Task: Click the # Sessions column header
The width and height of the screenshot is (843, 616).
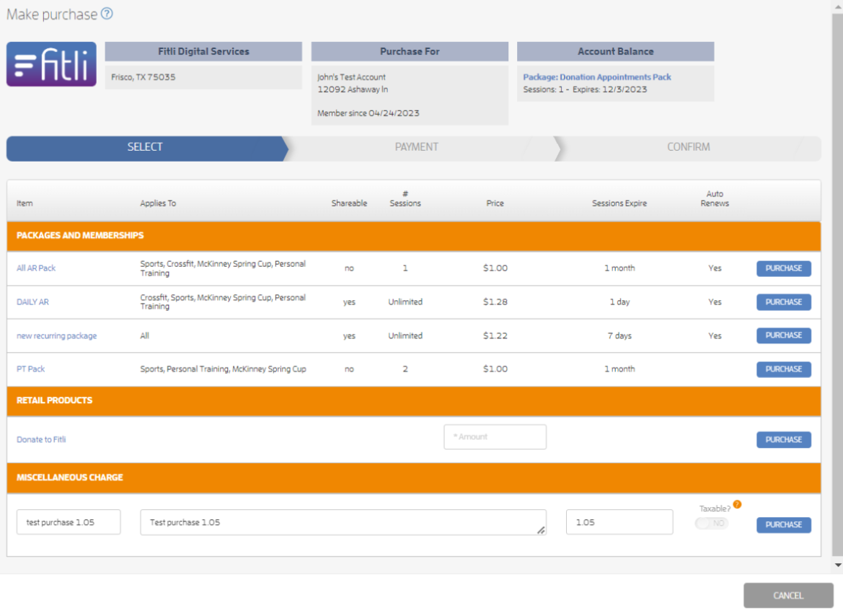Action: [405, 198]
